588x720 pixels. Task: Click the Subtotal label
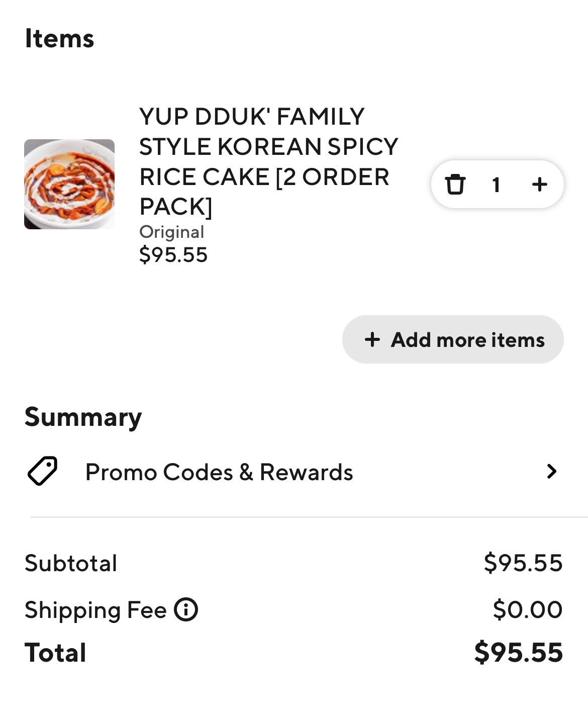point(71,563)
